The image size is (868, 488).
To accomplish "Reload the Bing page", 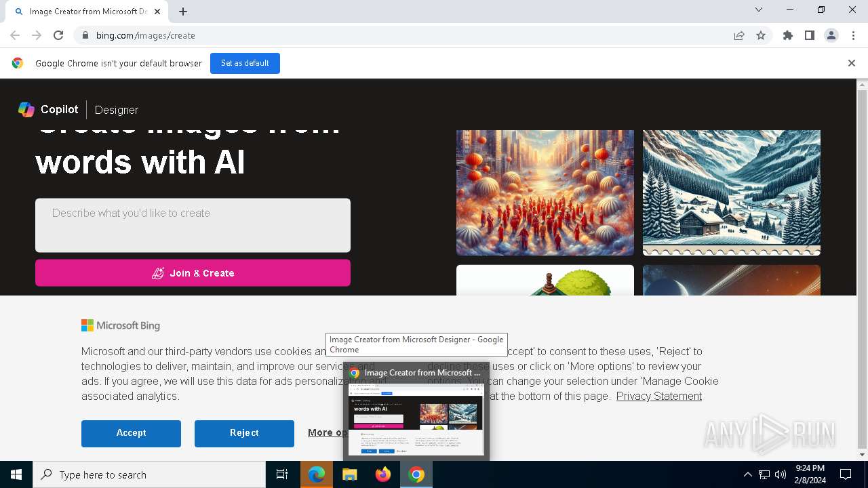I will [58, 35].
